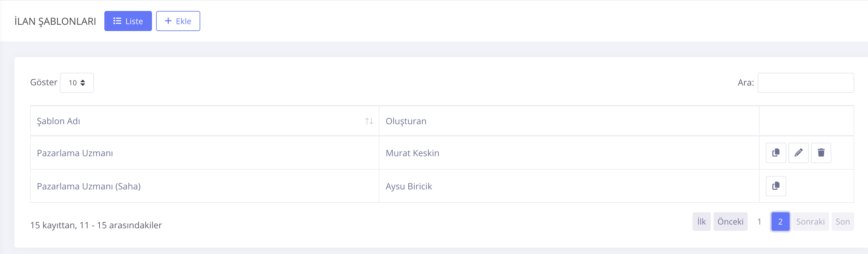Open the Liste view
The image size is (868, 254).
click(x=128, y=21)
